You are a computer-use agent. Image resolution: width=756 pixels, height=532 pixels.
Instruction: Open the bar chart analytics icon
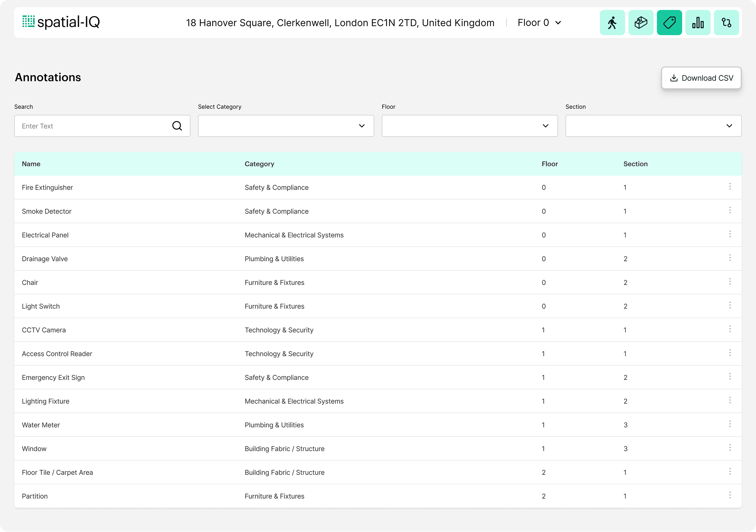[x=698, y=23]
